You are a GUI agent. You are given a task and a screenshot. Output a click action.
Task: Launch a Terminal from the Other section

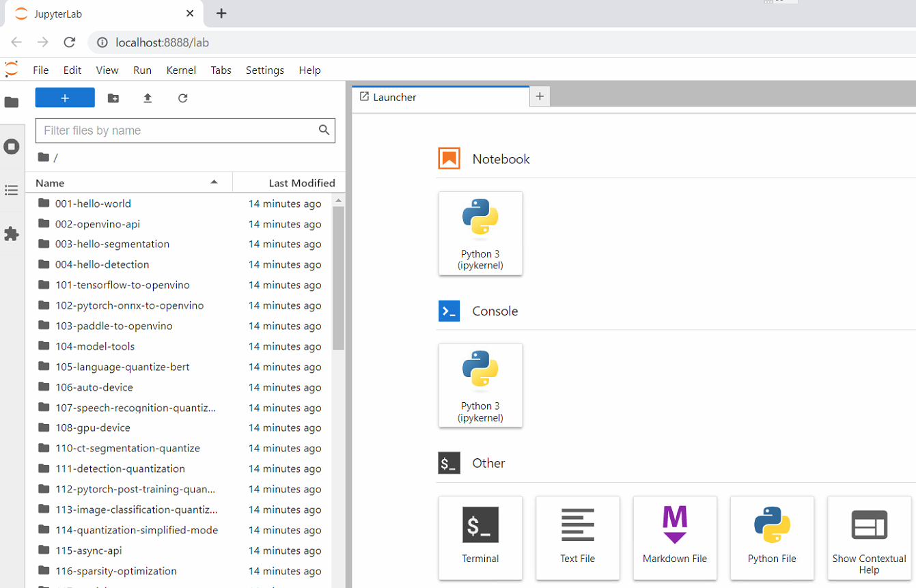[480, 537]
